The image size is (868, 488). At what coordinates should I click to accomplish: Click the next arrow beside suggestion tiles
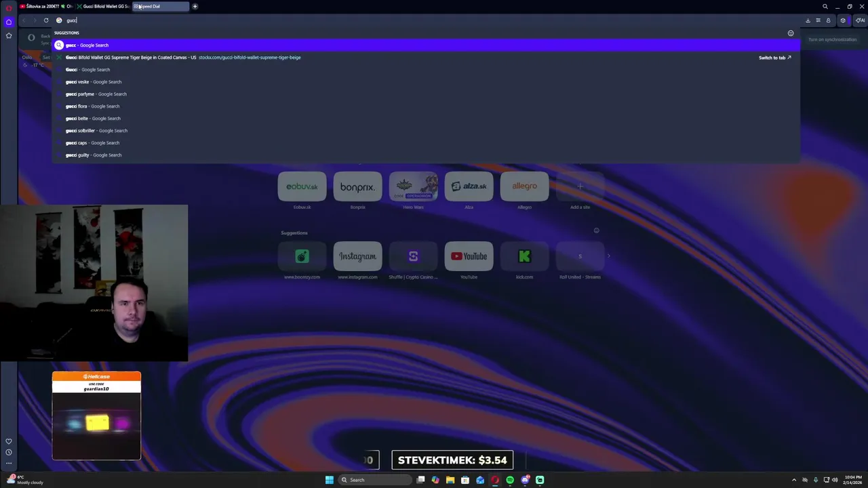(x=608, y=256)
